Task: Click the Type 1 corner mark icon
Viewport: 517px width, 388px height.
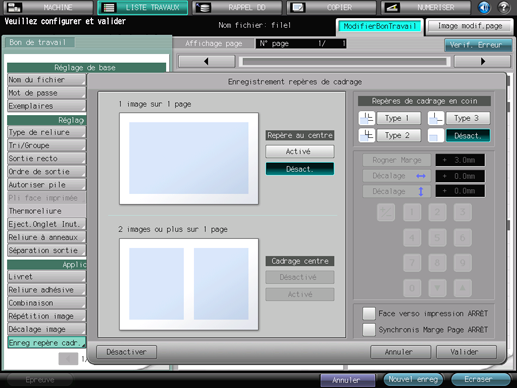Action: pos(367,118)
